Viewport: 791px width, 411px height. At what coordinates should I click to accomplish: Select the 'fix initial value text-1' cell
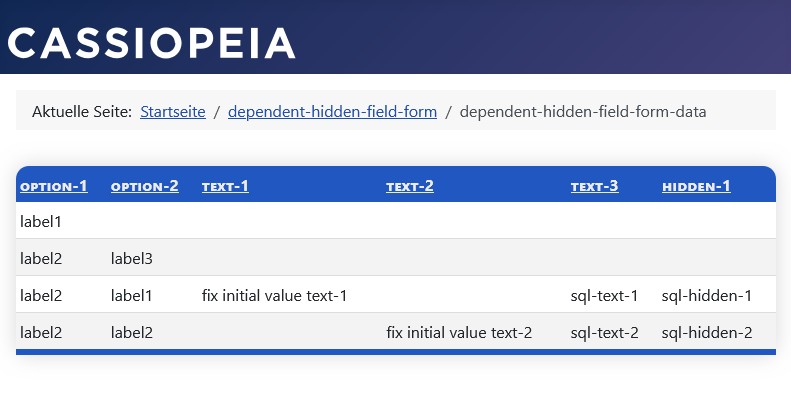(274, 296)
